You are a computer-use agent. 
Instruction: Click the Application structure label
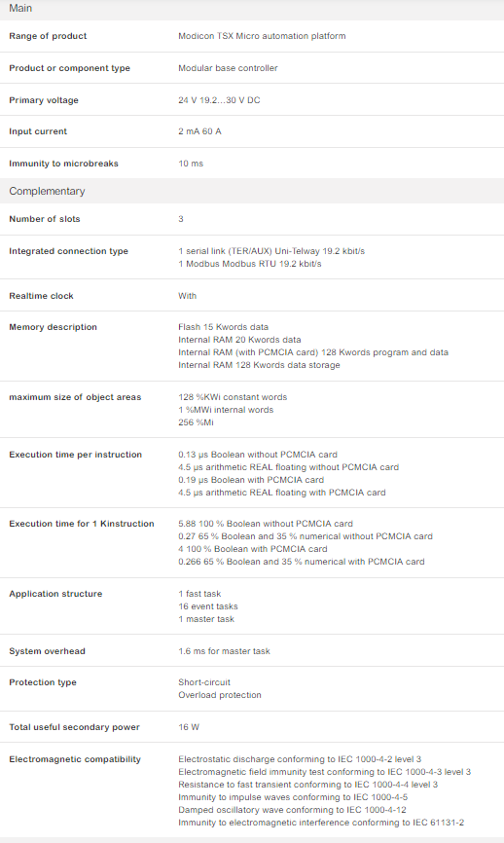click(x=55, y=594)
